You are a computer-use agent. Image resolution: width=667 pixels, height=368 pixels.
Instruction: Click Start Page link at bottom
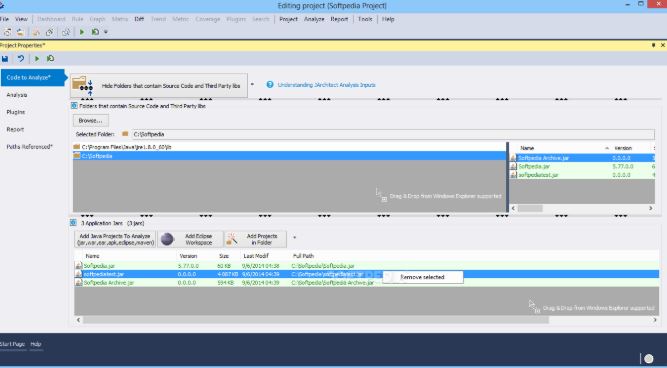point(12,344)
